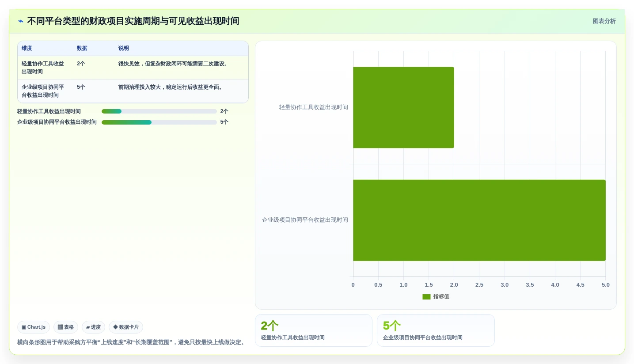Click the 轻量协作工具收益出现时间 table row label

tap(43, 68)
